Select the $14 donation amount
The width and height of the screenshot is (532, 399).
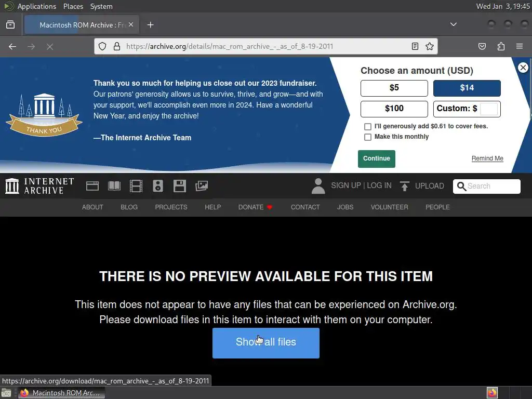click(467, 88)
